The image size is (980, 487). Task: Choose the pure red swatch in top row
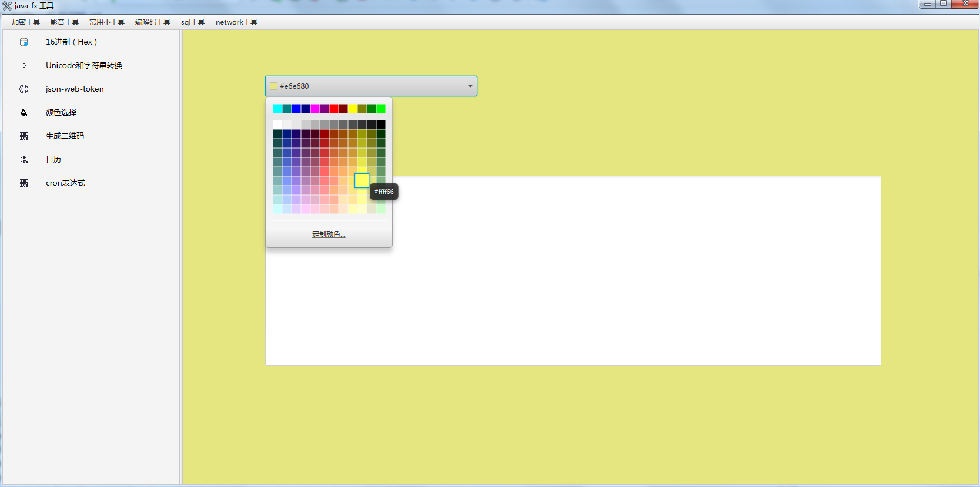coord(334,109)
